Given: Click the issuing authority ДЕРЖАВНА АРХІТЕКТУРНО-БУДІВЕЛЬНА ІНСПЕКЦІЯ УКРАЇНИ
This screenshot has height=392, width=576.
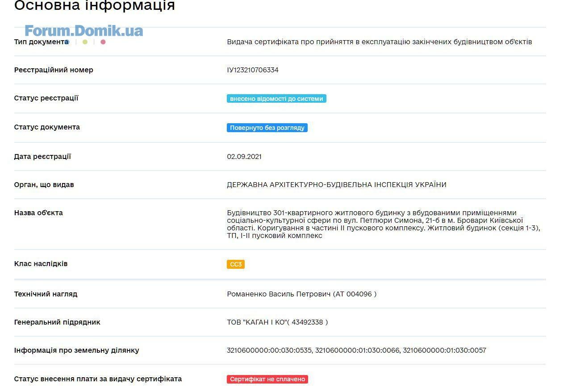Looking at the screenshot, I should pos(337,185).
